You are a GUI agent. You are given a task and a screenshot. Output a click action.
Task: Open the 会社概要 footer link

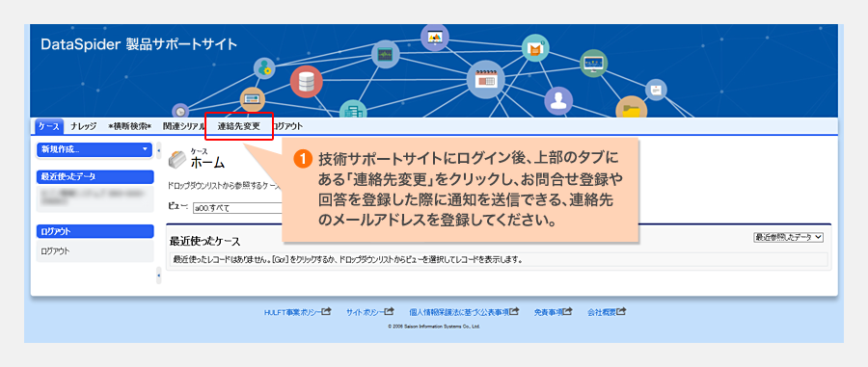tap(602, 312)
